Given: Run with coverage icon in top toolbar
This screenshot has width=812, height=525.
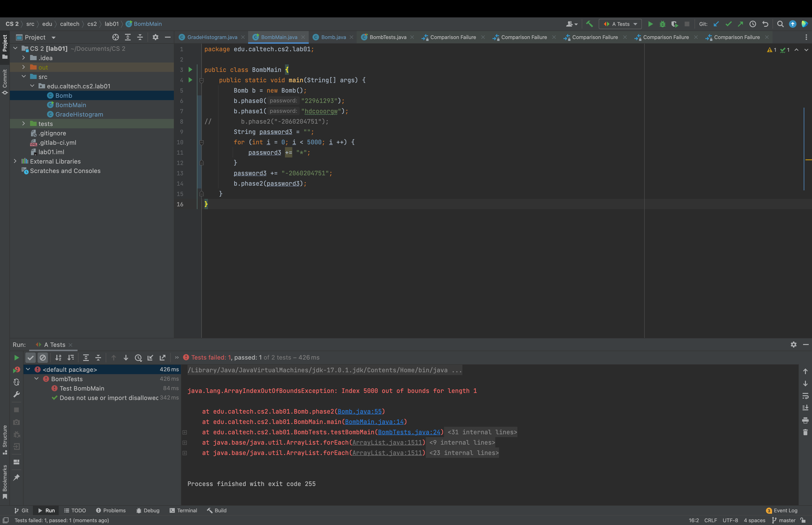Looking at the screenshot, I should point(674,24).
